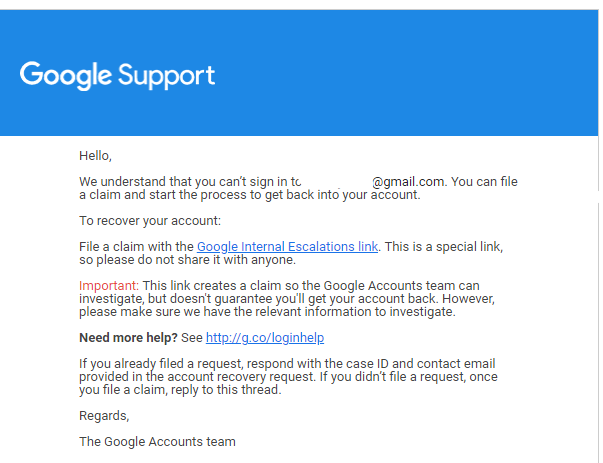
Task: Click the redacted email username area
Action: pos(336,182)
